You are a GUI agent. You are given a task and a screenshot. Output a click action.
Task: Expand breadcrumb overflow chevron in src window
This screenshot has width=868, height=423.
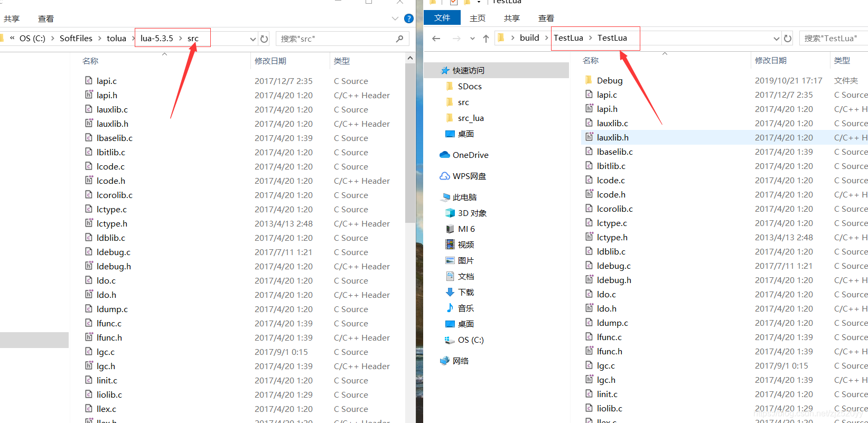tap(12, 38)
